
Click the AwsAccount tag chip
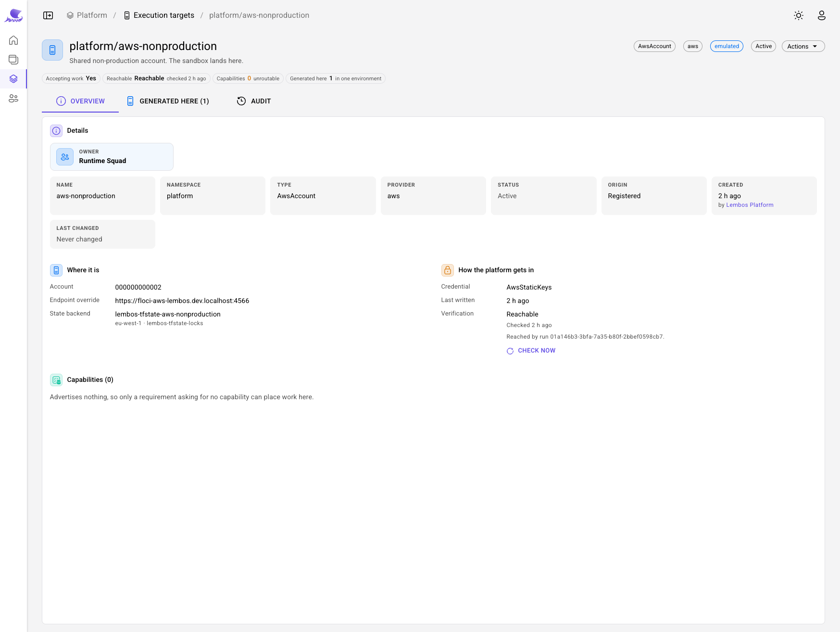coord(654,46)
